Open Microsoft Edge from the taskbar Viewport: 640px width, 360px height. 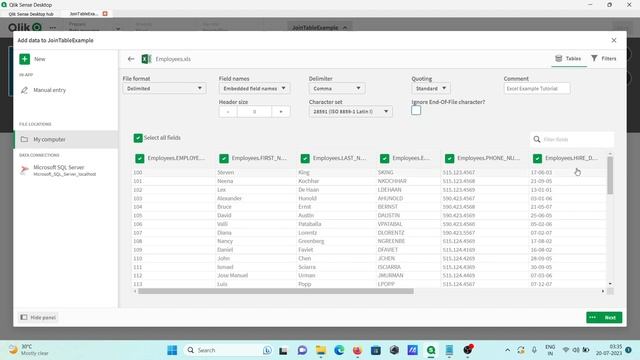[339, 350]
